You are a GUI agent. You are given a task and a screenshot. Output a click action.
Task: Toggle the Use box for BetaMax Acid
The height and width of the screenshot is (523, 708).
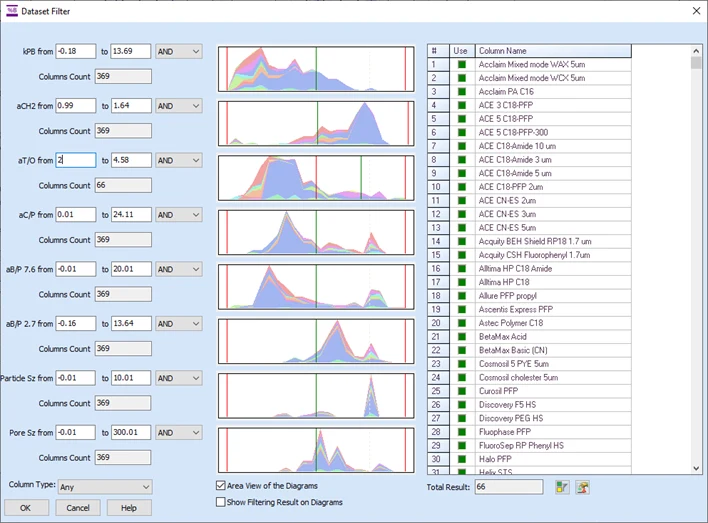(461, 336)
